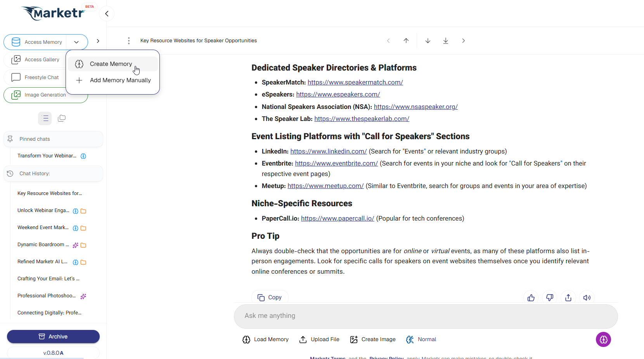Switch to the list view icon
Image resolution: width=644 pixels, height=359 pixels.
coord(45,118)
